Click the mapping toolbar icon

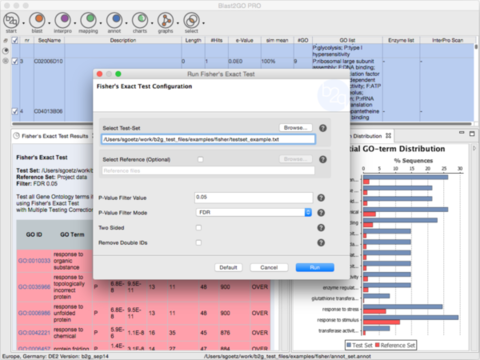88,21
